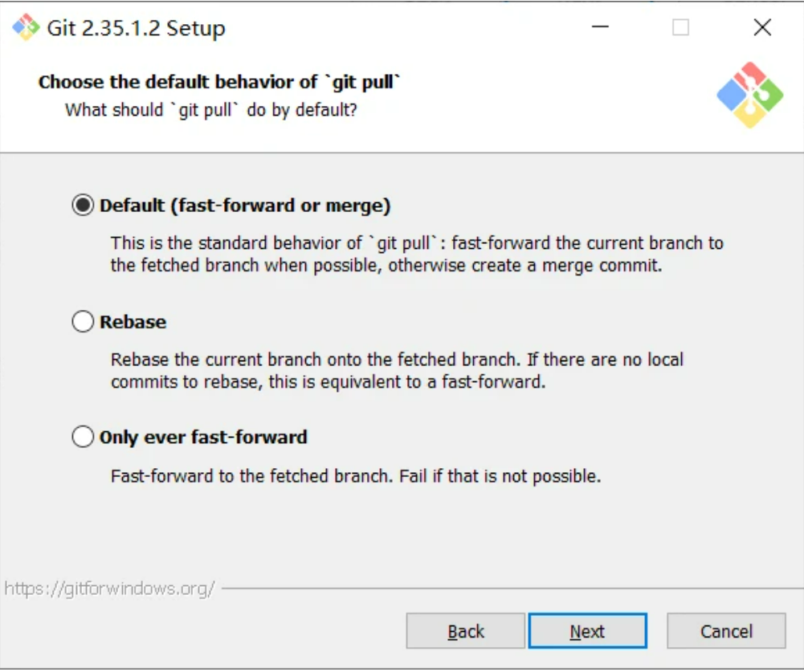The image size is (804, 672).
Task: Open the gitforwindows.org link
Action: (x=109, y=589)
